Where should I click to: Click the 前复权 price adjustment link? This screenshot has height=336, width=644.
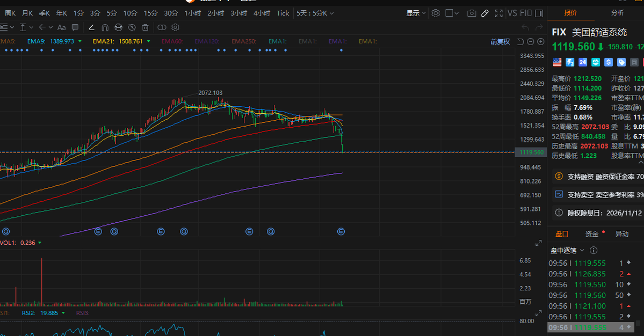[500, 41]
